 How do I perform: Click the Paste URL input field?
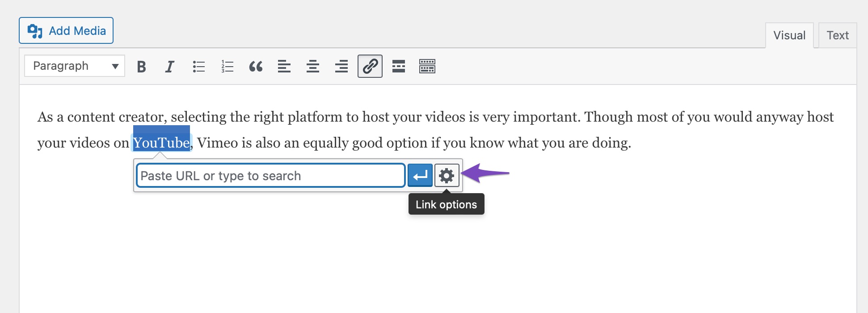[271, 175]
